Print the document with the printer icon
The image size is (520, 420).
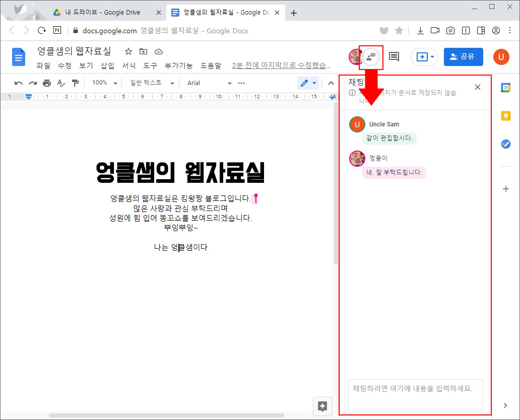pos(47,83)
